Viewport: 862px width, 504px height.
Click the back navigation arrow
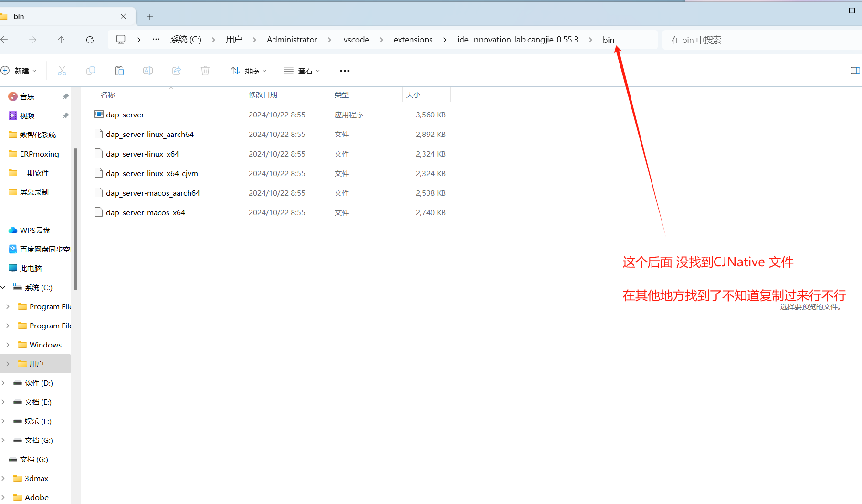6,40
